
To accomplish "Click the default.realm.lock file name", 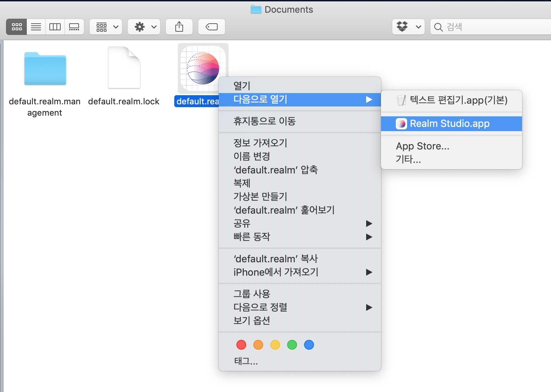I will tap(124, 102).
